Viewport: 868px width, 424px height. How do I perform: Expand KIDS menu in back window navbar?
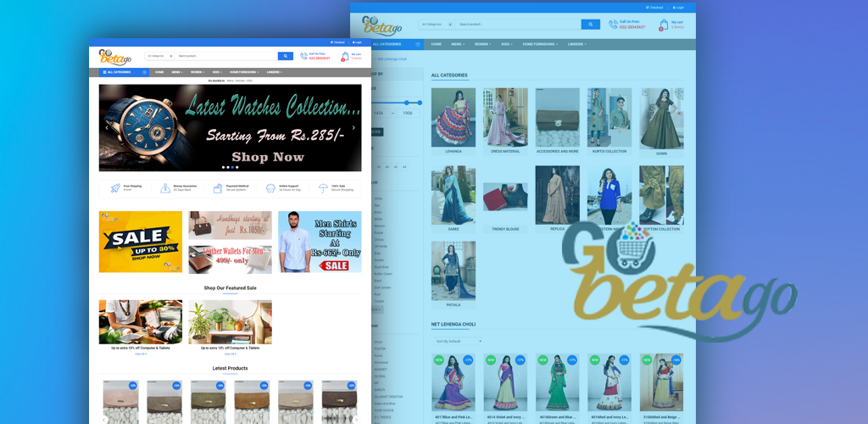point(507,44)
